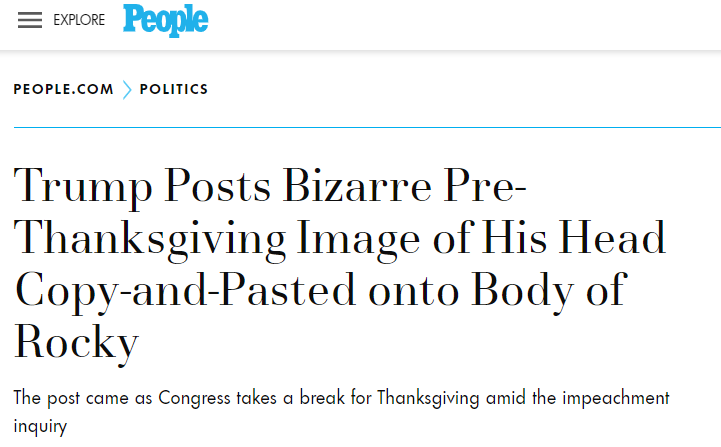Click the word "Congress" in the subheading
Image resolution: width=721 pixels, height=447 pixels.
pos(186,397)
